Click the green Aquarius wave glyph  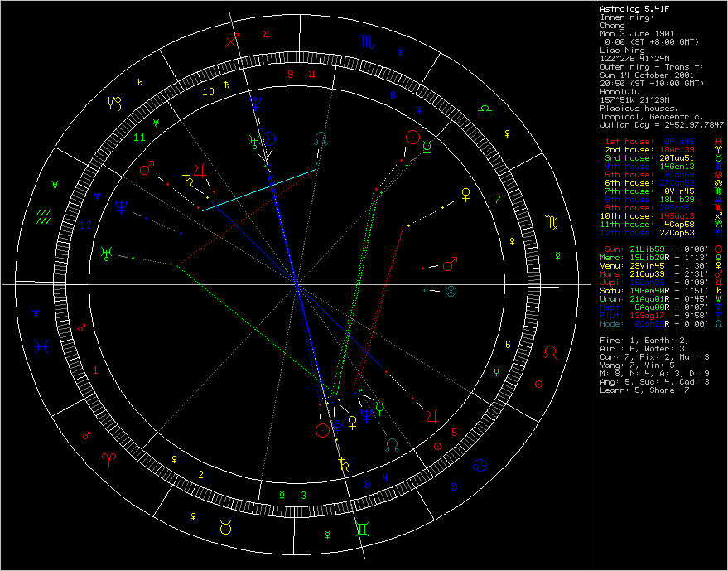[45, 218]
